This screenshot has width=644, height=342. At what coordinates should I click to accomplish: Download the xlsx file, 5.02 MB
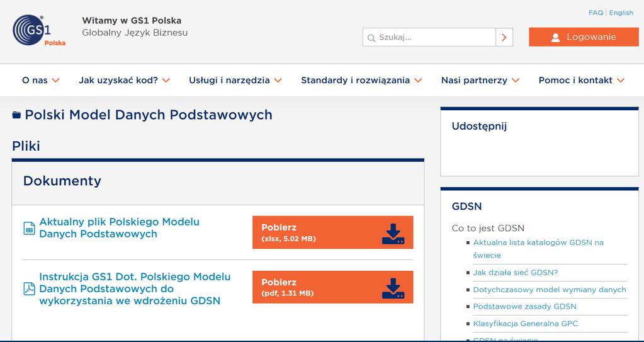(x=332, y=232)
